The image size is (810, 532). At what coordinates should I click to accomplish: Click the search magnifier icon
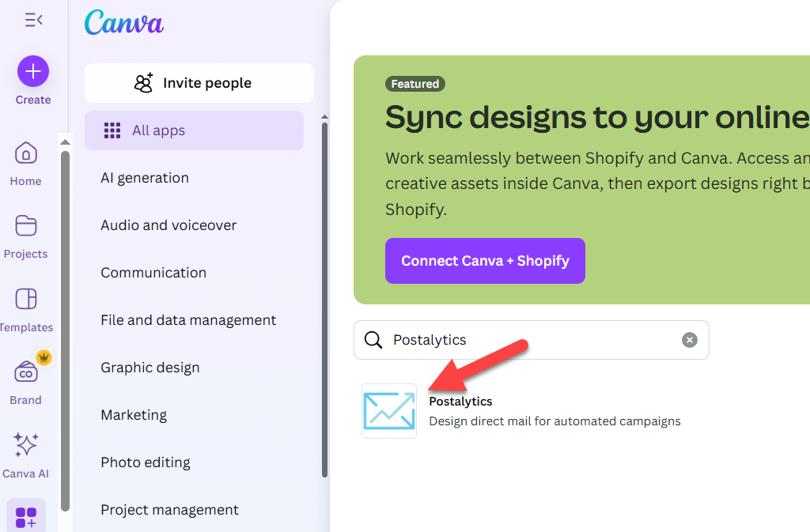tap(373, 340)
